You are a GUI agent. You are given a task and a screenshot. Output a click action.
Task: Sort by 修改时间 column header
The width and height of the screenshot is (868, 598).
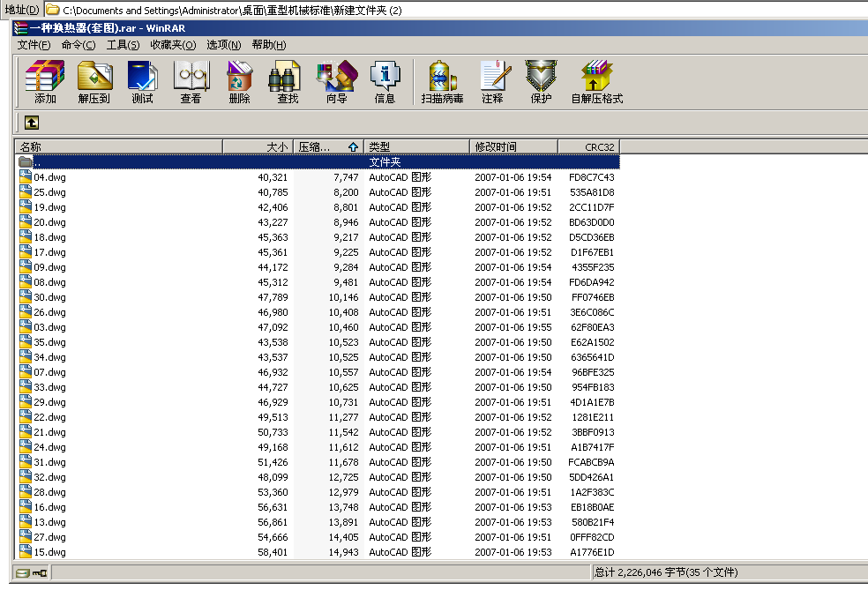[x=513, y=146]
